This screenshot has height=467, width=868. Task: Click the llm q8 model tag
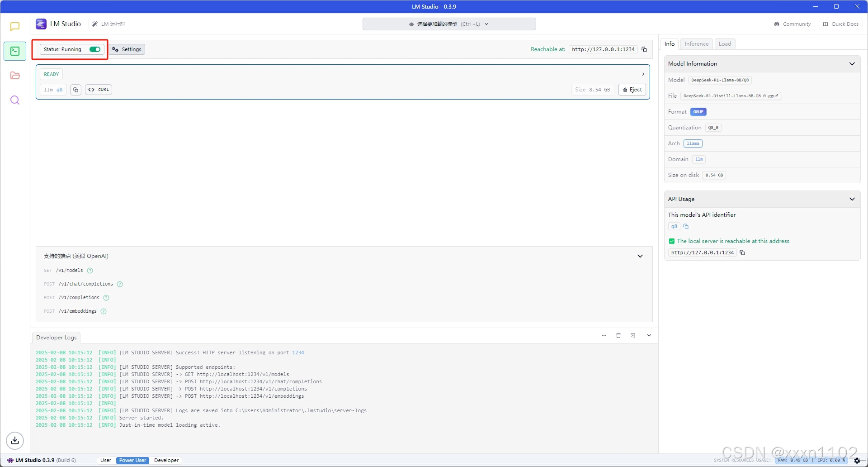53,90
